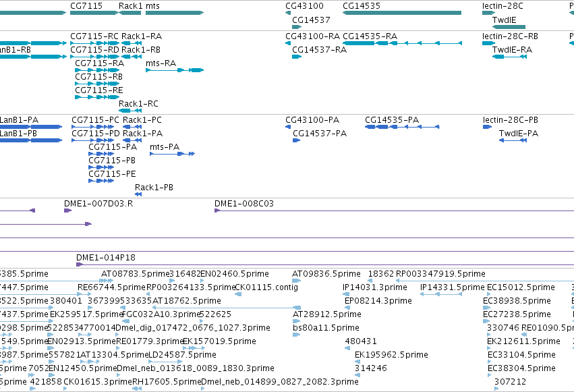Click the EC38938.5prime EST label

point(517,300)
